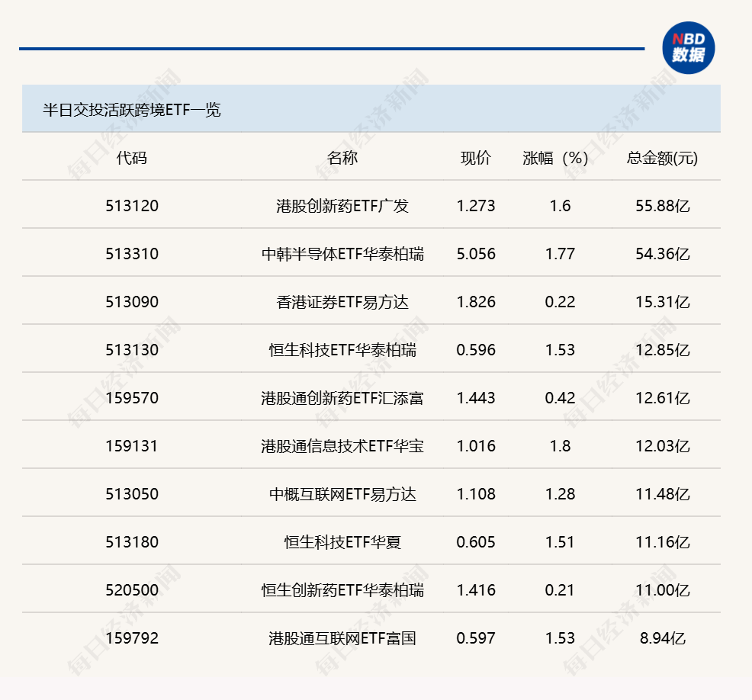Click total amount 12.85亿

click(662, 349)
